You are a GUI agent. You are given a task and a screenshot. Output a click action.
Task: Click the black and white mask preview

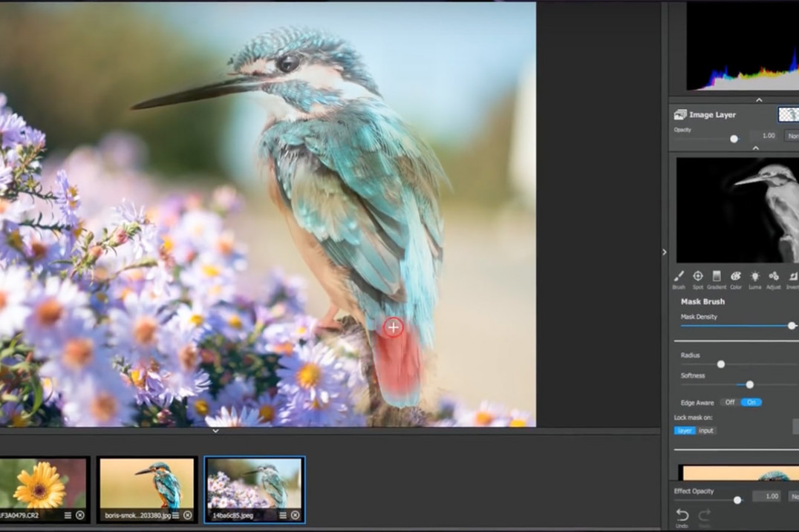click(737, 210)
